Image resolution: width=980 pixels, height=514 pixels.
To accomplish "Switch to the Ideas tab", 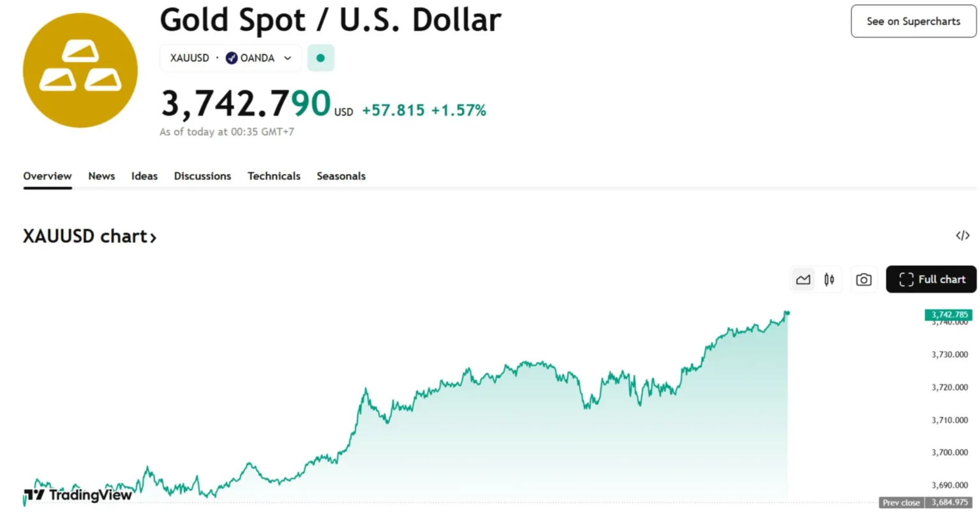I will click(144, 176).
